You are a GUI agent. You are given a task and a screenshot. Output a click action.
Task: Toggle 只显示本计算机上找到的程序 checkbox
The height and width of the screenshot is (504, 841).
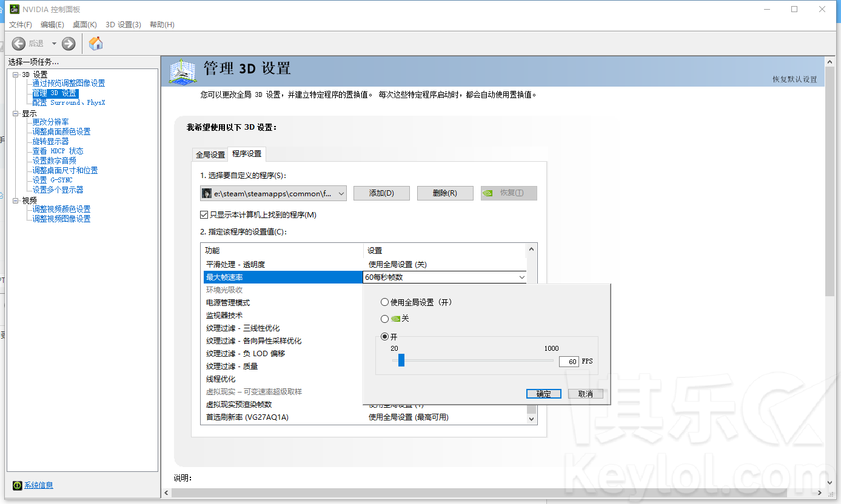(x=204, y=215)
